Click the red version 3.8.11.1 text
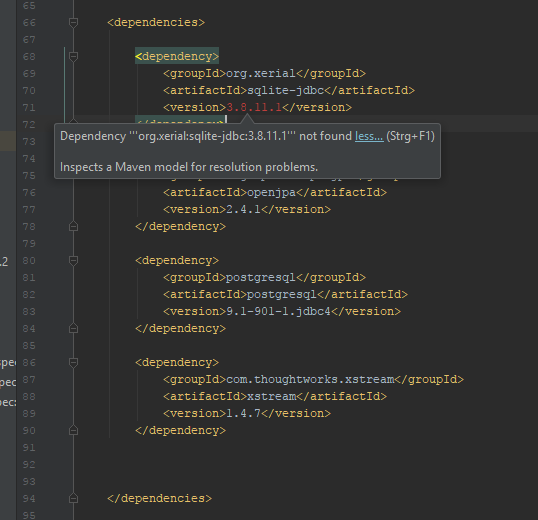This screenshot has width=538, height=520. (254, 107)
